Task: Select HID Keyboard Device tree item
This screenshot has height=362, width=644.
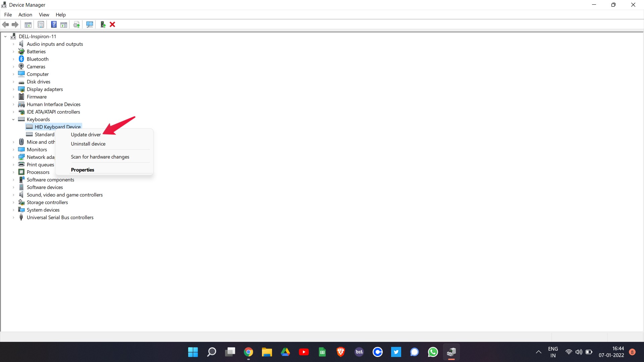Action: click(x=57, y=127)
